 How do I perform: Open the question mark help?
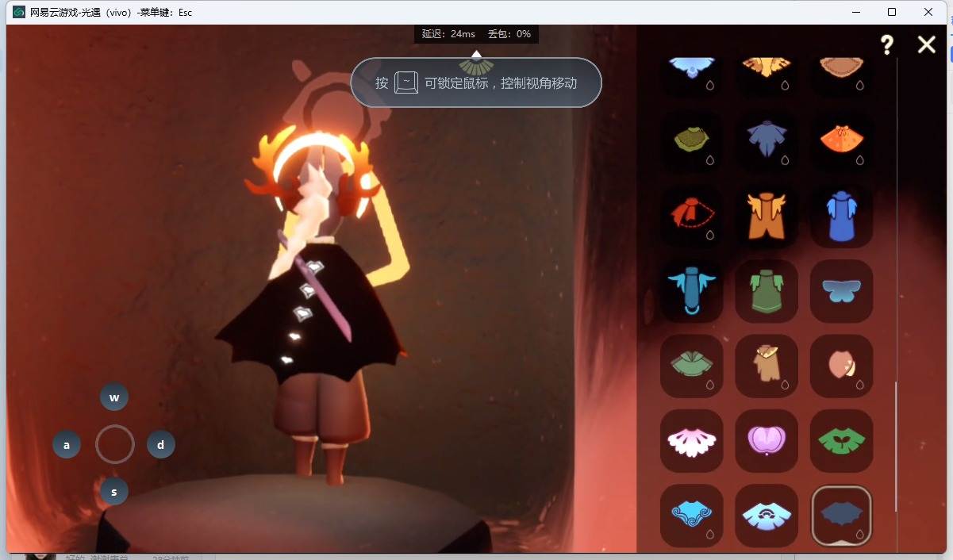887,44
